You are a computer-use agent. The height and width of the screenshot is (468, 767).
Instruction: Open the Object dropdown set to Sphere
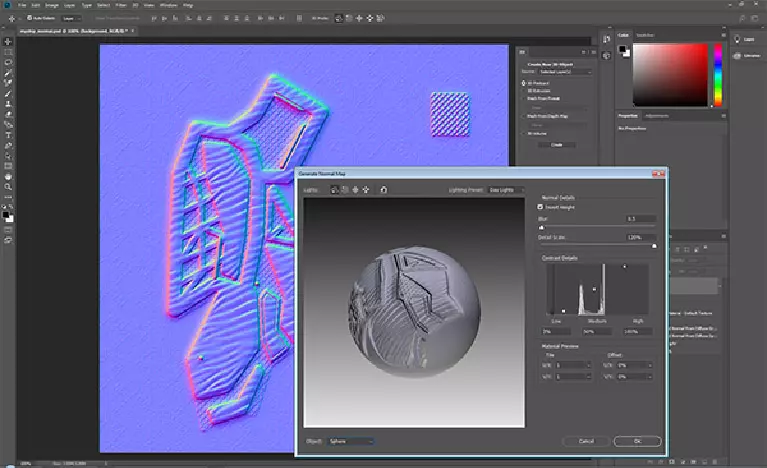[350, 441]
